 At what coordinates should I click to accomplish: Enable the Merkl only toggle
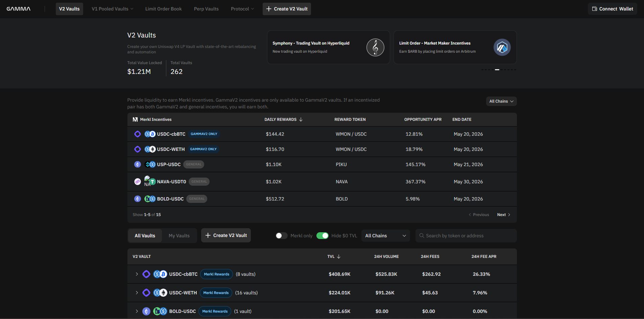tap(282, 236)
